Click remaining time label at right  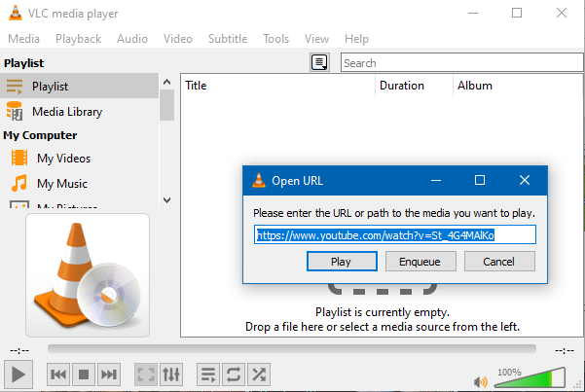click(565, 350)
